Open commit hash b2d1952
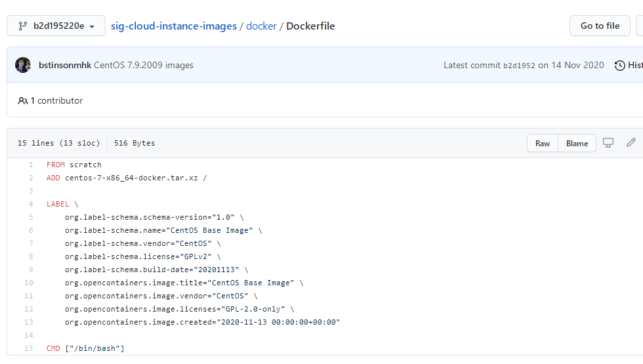 (x=519, y=65)
